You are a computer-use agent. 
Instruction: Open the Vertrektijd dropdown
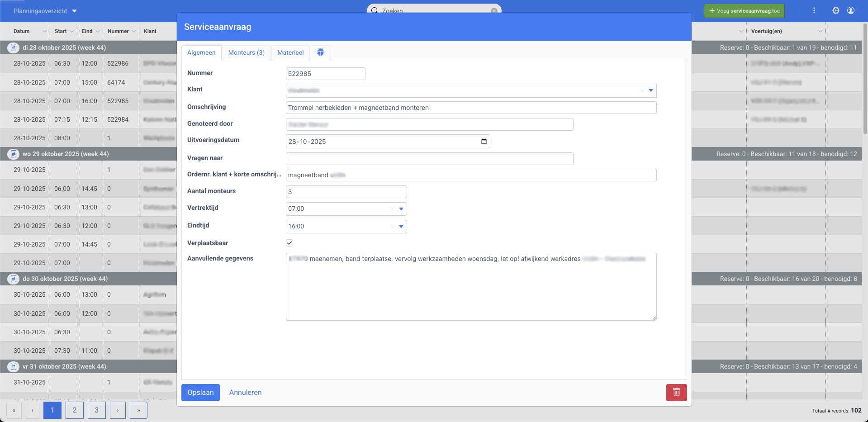(x=401, y=209)
